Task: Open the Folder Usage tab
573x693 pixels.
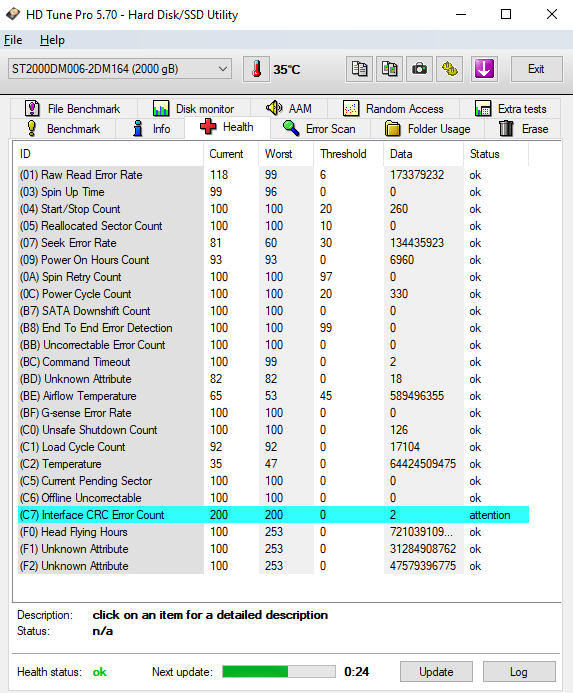Action: click(427, 129)
